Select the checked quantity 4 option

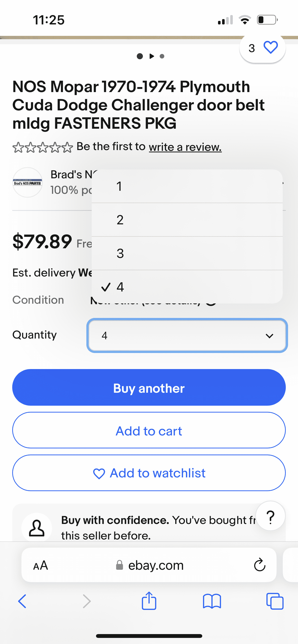(x=187, y=287)
